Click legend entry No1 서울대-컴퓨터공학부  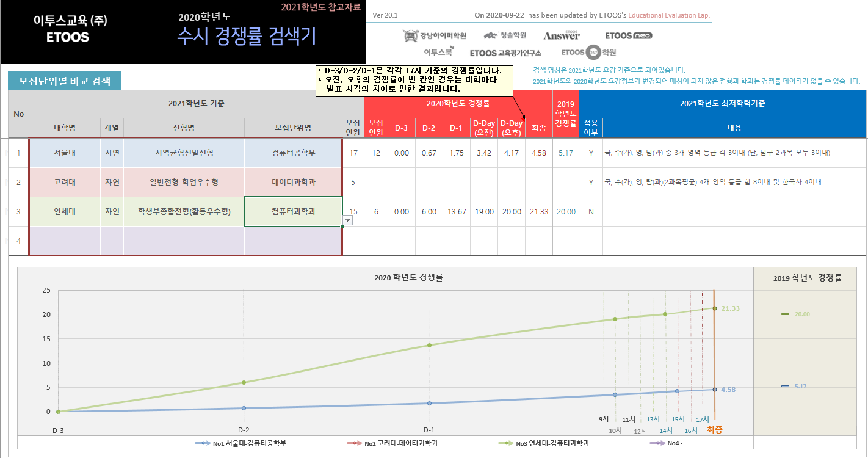tap(241, 443)
